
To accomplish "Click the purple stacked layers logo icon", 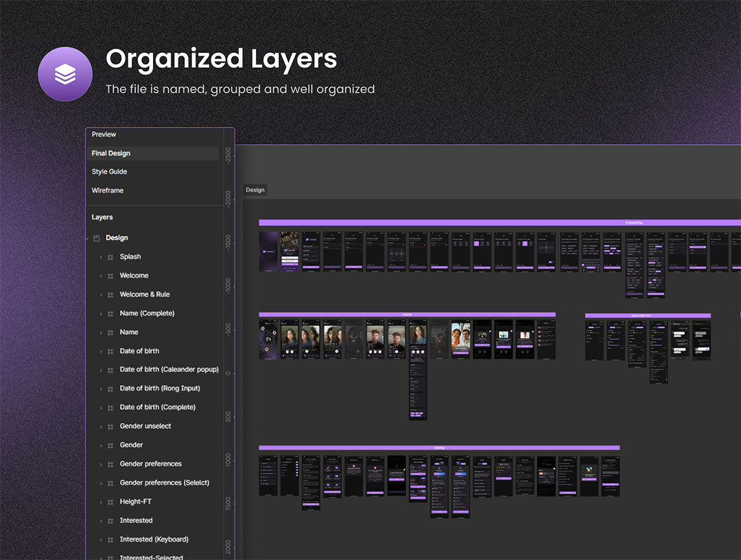I will (x=65, y=74).
